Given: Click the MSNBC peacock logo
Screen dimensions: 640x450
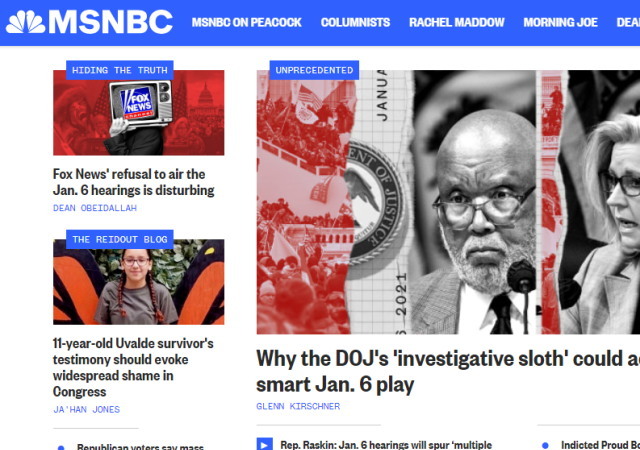Looking at the screenshot, I should 89,22.
